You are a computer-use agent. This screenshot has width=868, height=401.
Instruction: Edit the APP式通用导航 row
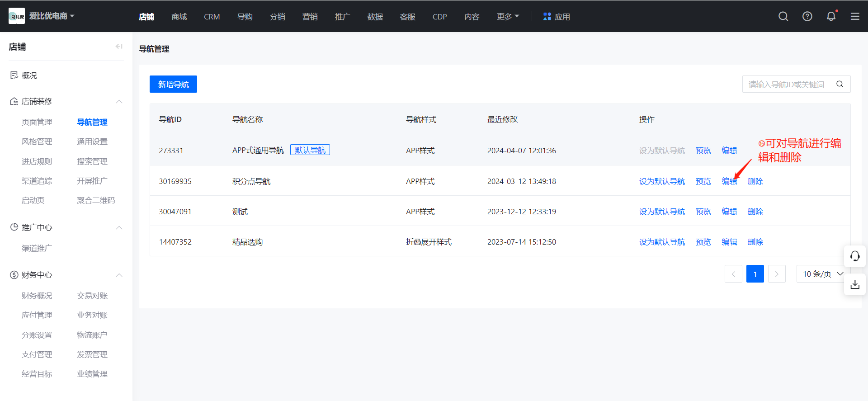729,151
